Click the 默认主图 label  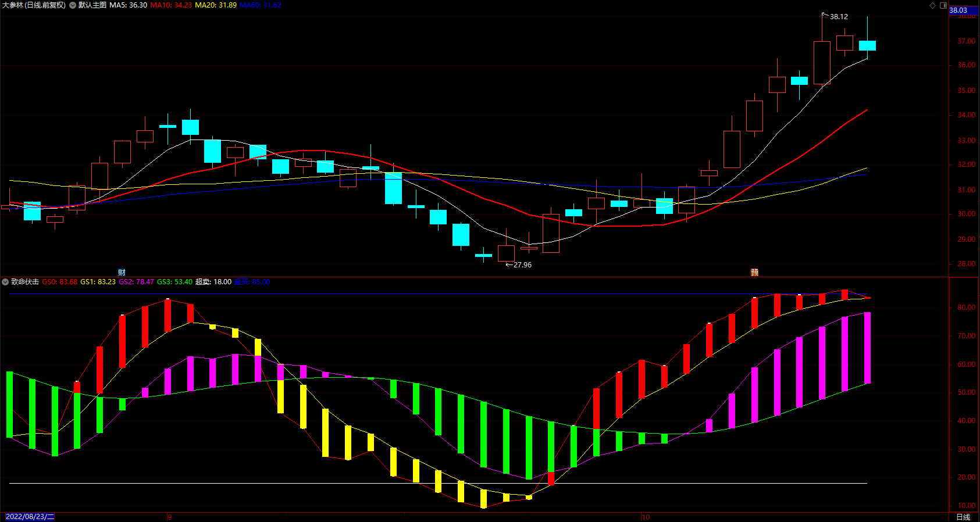[x=92, y=5]
